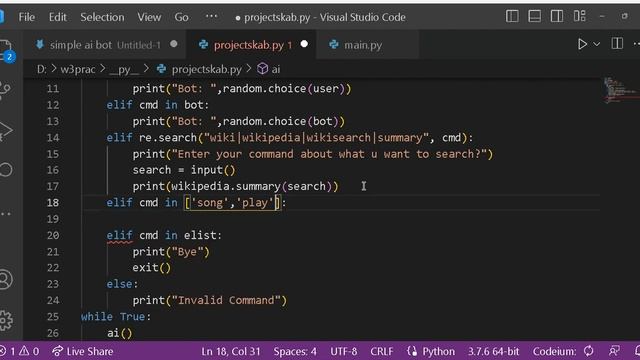Click exit() on line 22

(151, 268)
